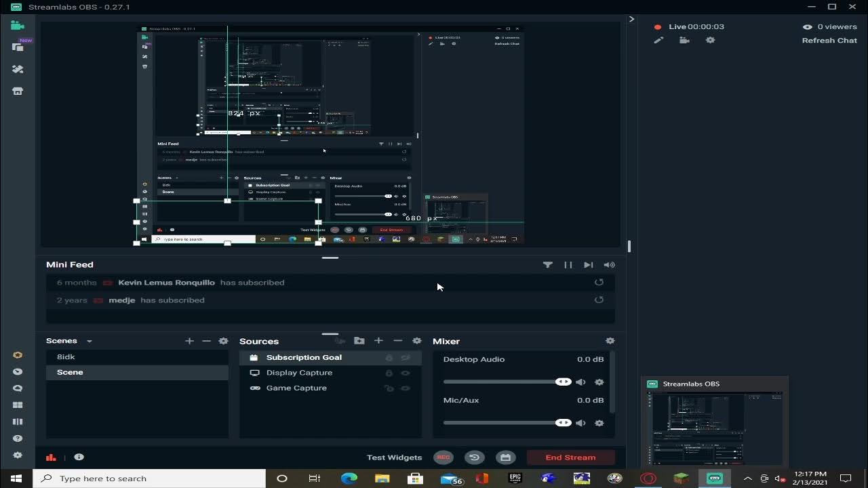
Task: Select the Scene entry in Scenes list
Action: (x=137, y=372)
